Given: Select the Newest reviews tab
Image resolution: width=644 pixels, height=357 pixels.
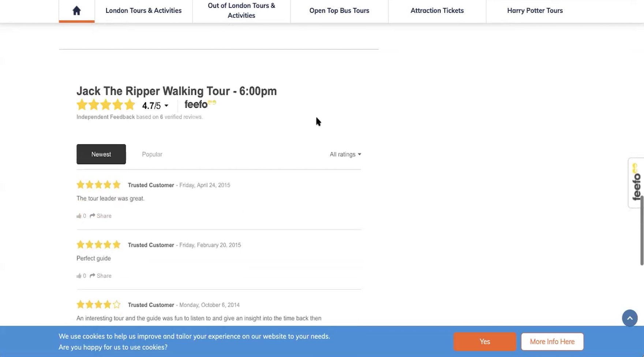Looking at the screenshot, I should [x=101, y=154].
